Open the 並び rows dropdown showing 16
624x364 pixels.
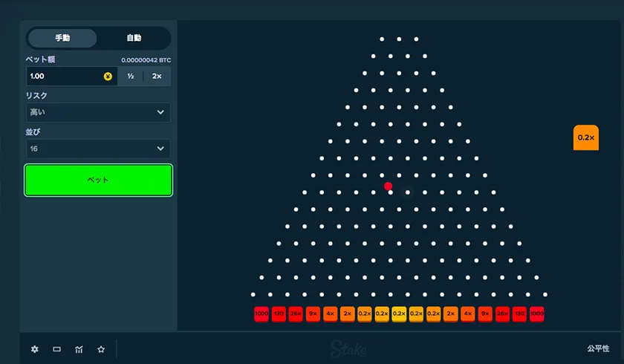pyautogui.click(x=98, y=149)
